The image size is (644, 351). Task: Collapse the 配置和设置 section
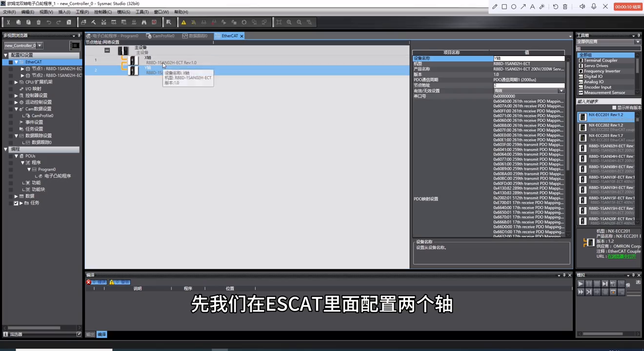point(6,56)
